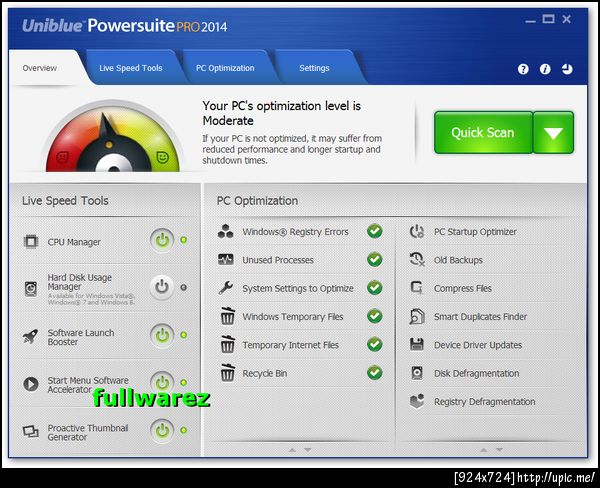Click down arrow below the PC Startup Optimizer column
600x488 pixels.
[499, 450]
